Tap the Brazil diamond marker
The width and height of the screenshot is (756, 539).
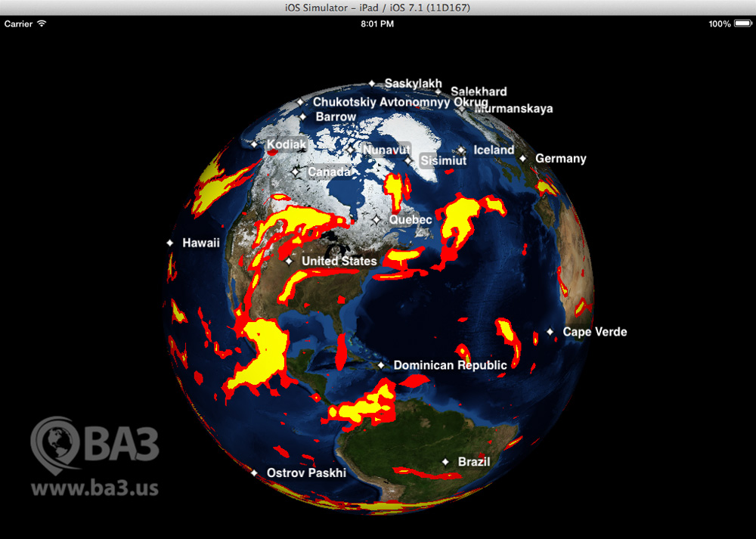click(446, 462)
